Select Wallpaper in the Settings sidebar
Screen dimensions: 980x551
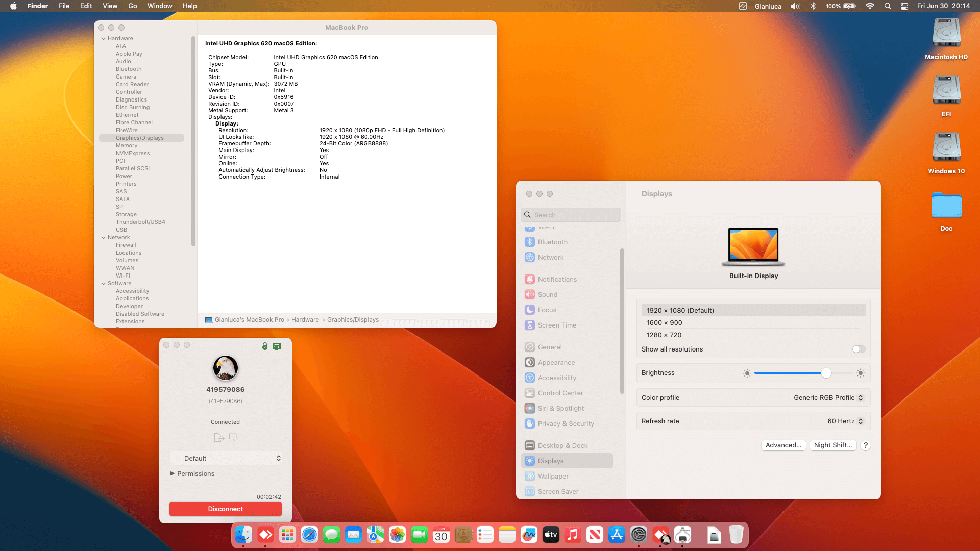(x=553, y=476)
